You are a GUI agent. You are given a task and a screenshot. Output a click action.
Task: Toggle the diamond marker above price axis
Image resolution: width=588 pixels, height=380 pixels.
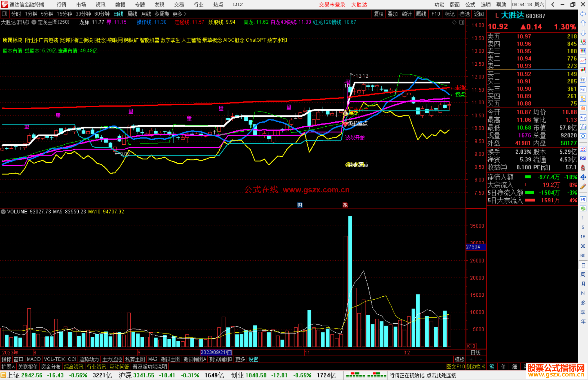[454, 22]
